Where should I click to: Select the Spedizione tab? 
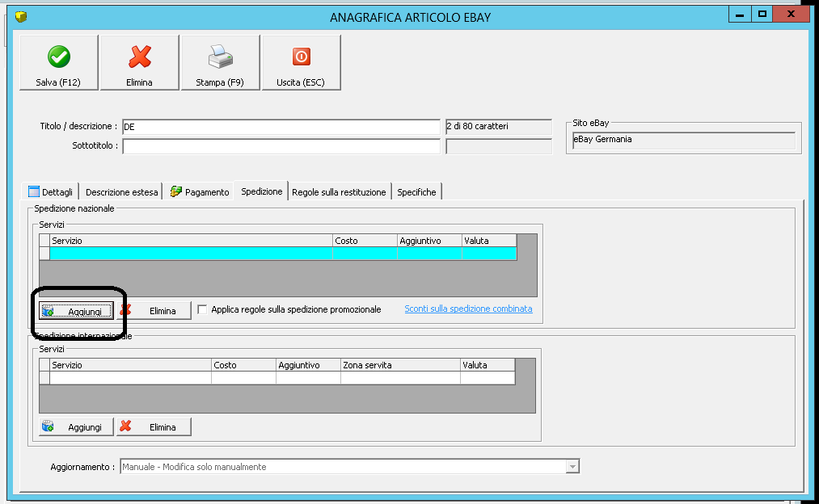[x=261, y=191]
